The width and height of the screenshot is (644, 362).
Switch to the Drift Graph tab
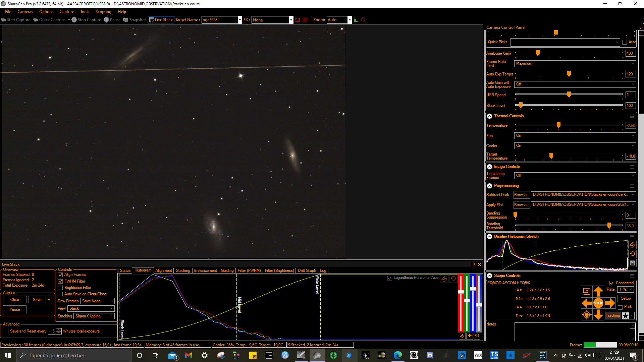(x=307, y=270)
